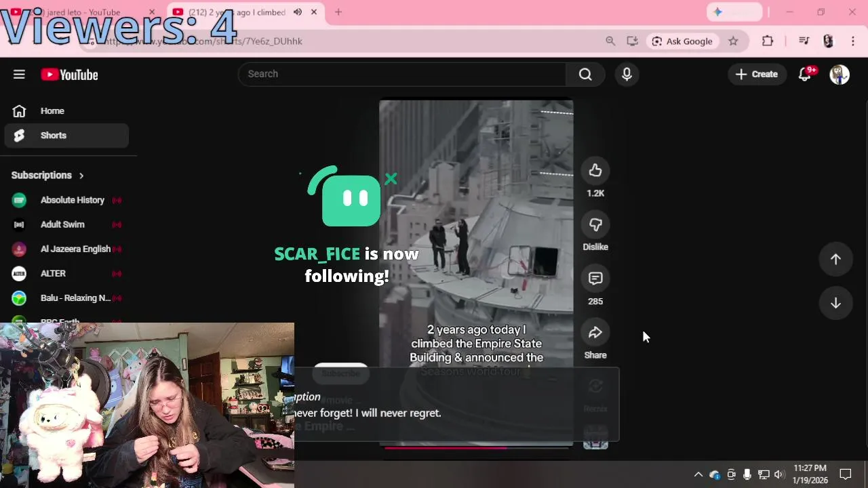
Task: Like the Short with thumbs up
Action: (x=595, y=171)
